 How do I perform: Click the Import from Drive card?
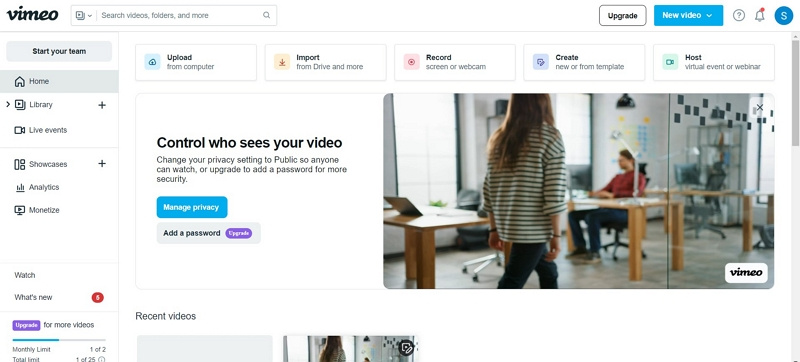[326, 62]
